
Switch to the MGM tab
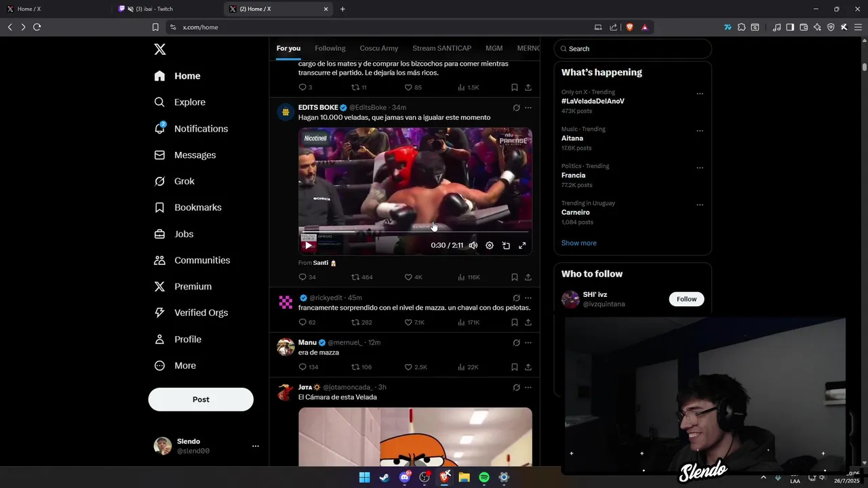(x=494, y=48)
